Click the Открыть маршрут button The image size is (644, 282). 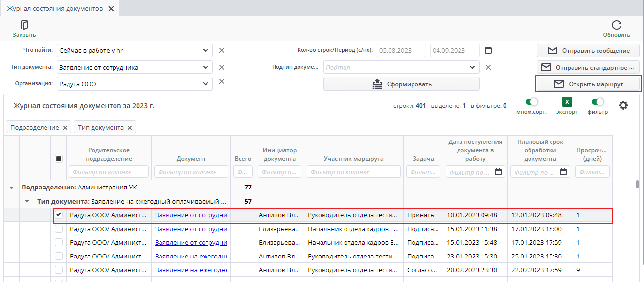(x=588, y=84)
